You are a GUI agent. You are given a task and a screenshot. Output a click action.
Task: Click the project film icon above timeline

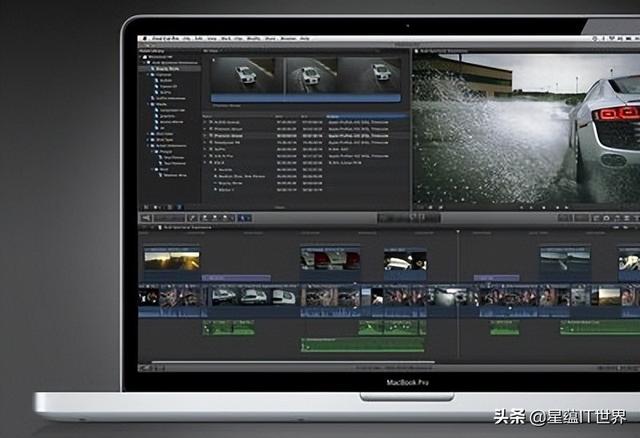[x=160, y=227]
